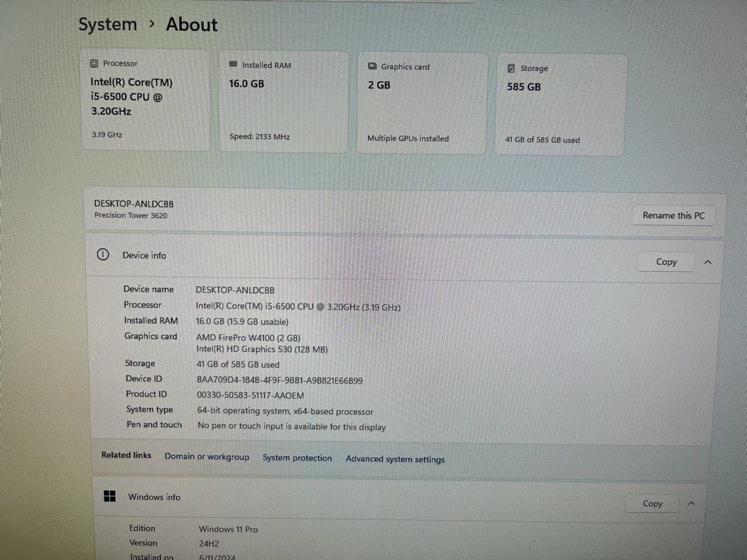Click the Windows 11 Pro edition value
The height and width of the screenshot is (560, 747).
228,529
